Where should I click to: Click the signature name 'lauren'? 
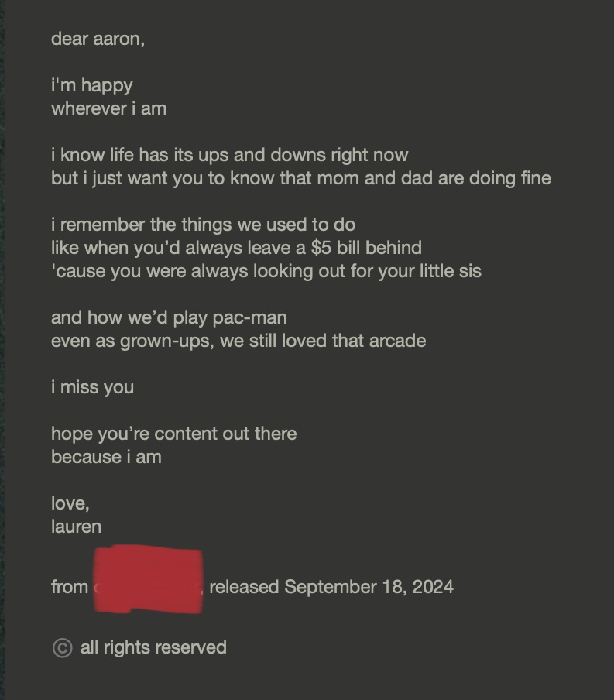click(76, 527)
